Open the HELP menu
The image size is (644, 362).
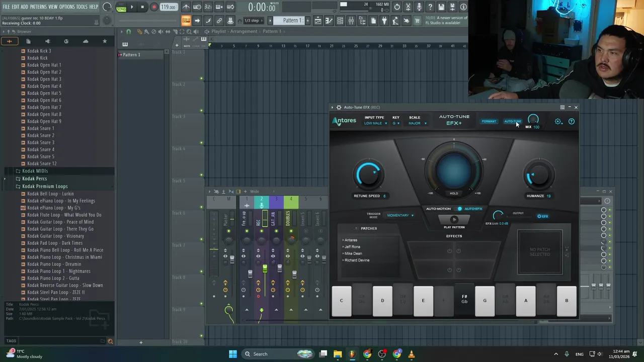[x=94, y=7]
